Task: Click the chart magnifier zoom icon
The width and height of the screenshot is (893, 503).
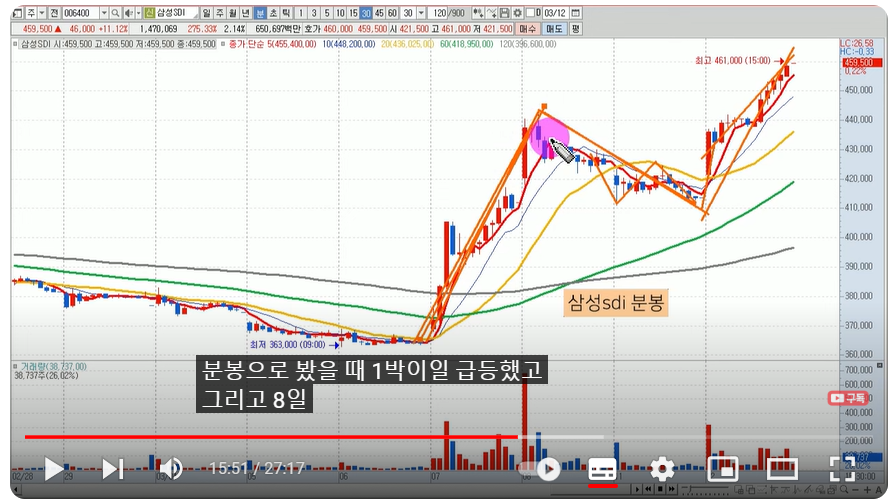Action: click(x=844, y=489)
